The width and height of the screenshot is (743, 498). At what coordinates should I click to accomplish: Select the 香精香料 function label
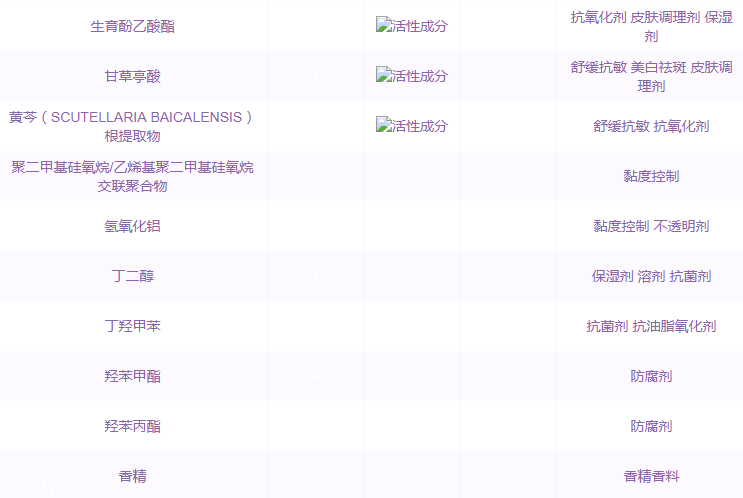coord(651,476)
